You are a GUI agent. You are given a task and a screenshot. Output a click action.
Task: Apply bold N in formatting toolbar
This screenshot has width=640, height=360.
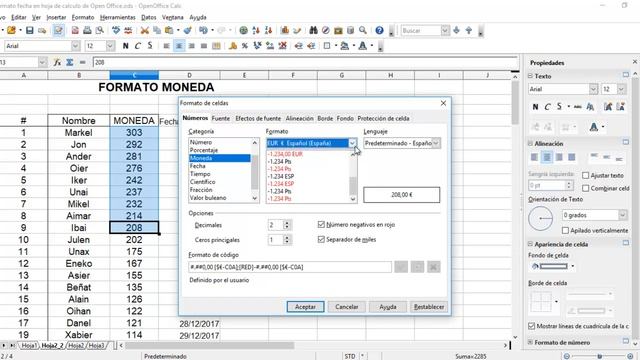pyautogui.click(x=126, y=46)
